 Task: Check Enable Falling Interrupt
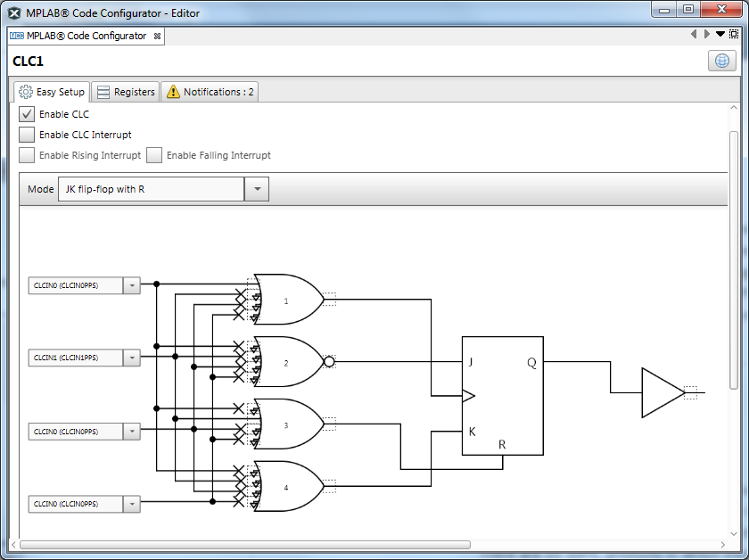pyautogui.click(x=153, y=155)
